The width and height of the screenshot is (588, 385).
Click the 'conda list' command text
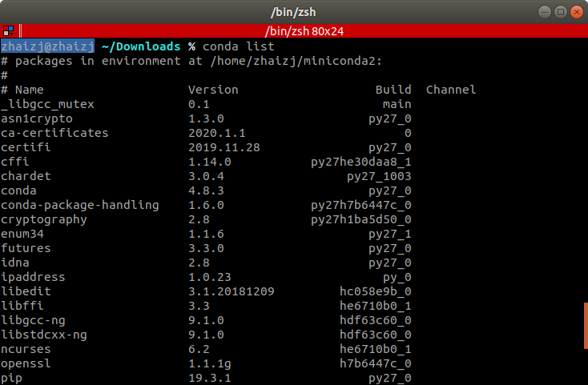[239, 46]
